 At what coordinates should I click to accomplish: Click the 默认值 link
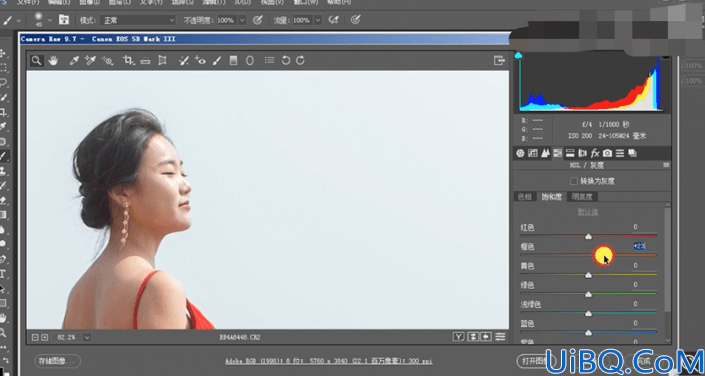click(588, 212)
